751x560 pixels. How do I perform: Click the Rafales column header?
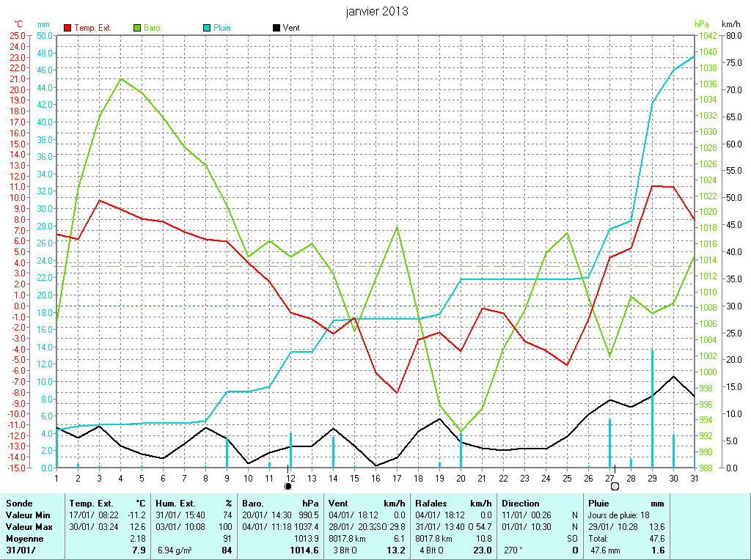(x=432, y=504)
